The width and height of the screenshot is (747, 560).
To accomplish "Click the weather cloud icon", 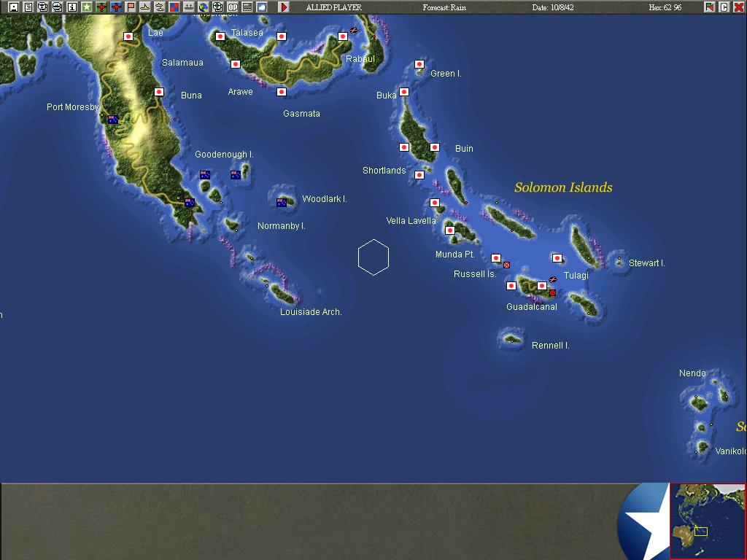I will coord(262,7).
